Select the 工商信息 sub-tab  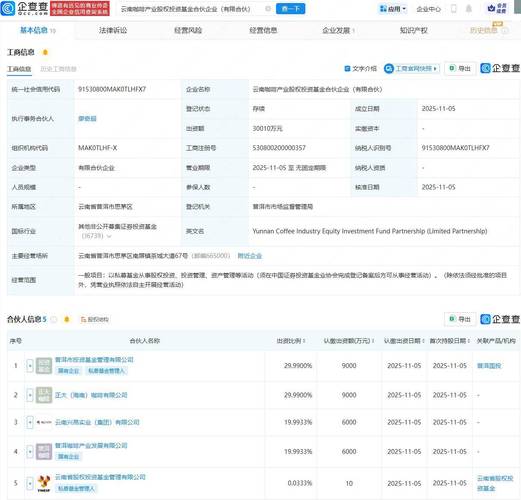coord(19,69)
